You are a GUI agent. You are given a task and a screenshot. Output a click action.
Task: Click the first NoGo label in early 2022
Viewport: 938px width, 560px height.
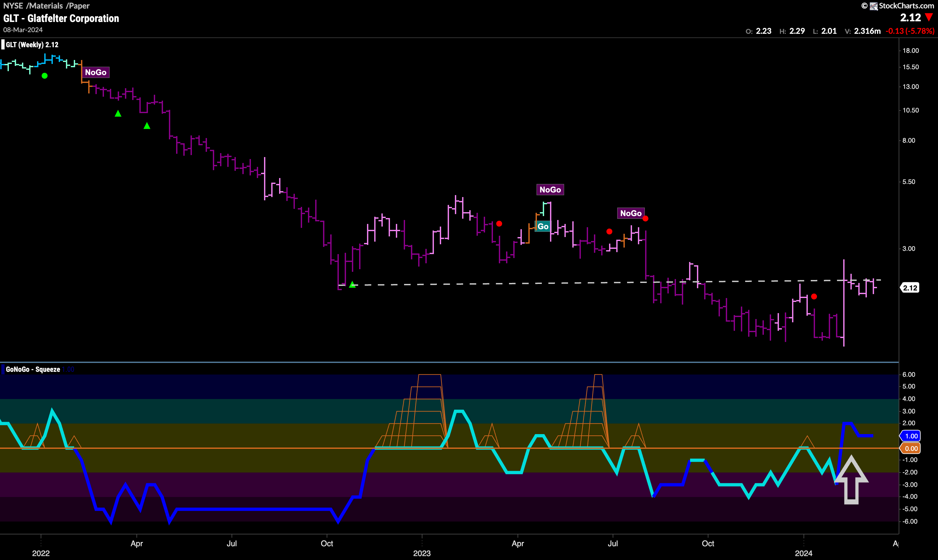(x=95, y=72)
